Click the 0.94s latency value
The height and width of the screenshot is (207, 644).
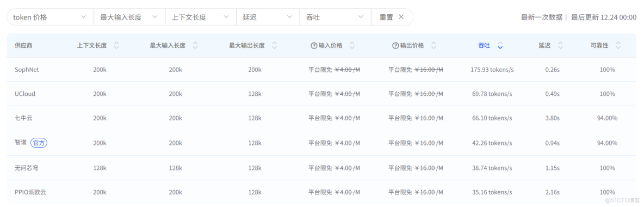(x=553, y=143)
